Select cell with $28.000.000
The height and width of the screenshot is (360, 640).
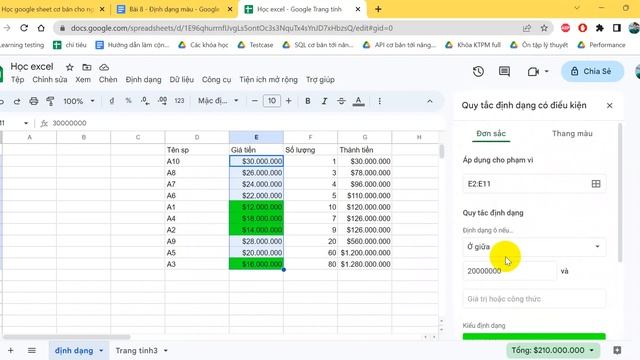coord(256,241)
